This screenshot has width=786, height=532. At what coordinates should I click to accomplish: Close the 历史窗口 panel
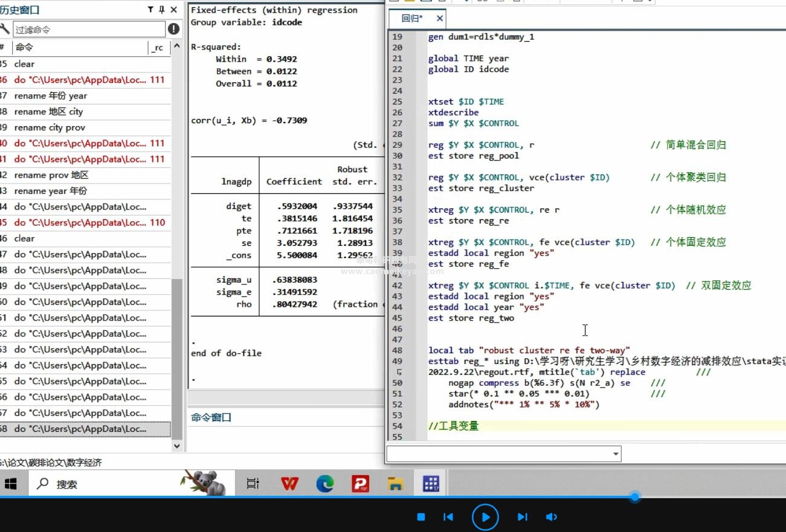point(174,10)
